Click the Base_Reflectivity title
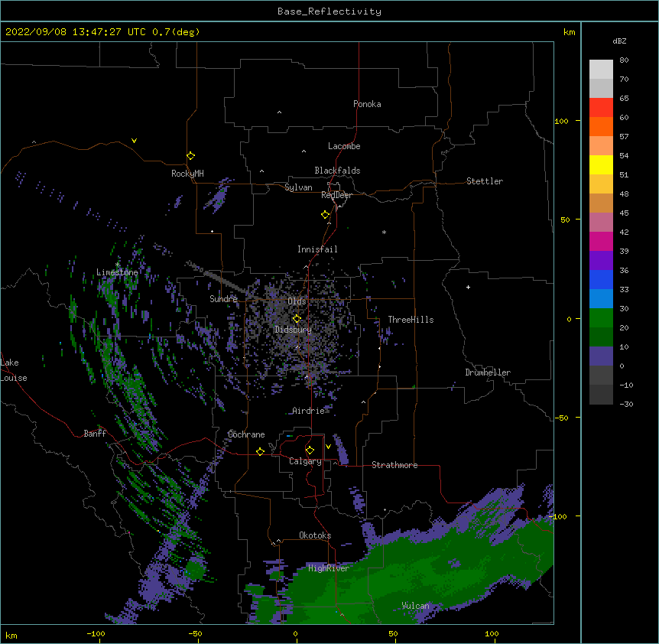The height and width of the screenshot is (644, 659). point(329,11)
